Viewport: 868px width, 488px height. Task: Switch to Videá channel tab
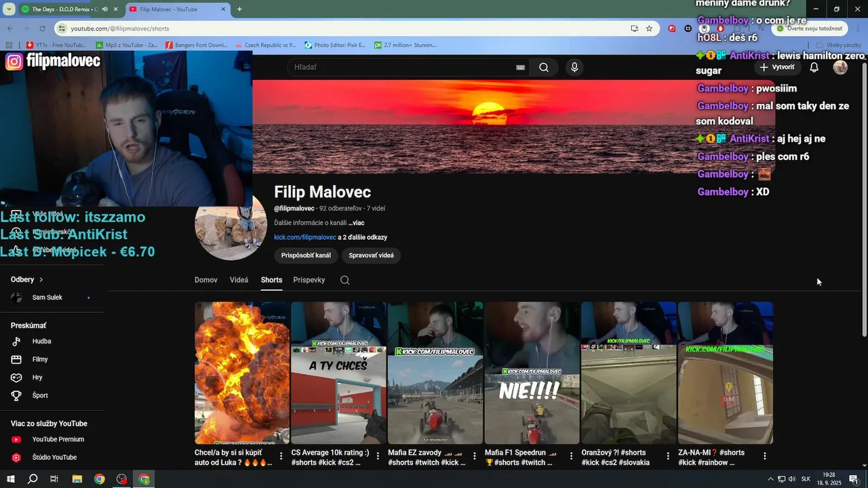[x=239, y=280]
